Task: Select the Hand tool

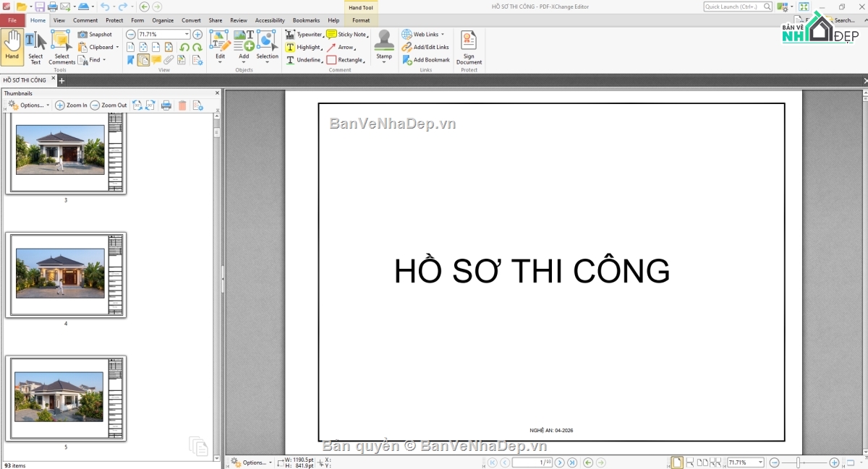Action: point(12,46)
